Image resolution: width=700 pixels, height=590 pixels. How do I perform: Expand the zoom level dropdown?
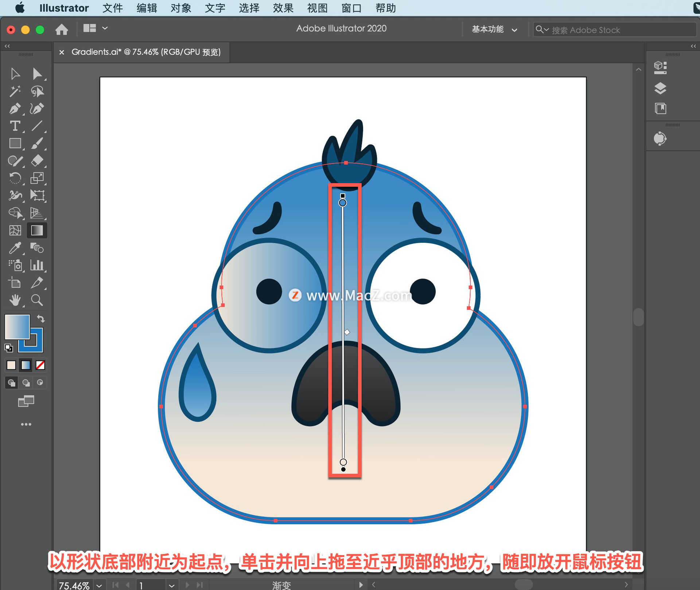(x=99, y=585)
